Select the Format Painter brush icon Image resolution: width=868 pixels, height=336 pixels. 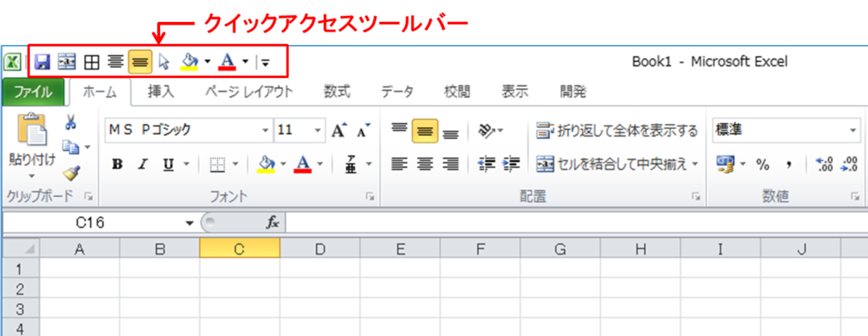coord(70,174)
